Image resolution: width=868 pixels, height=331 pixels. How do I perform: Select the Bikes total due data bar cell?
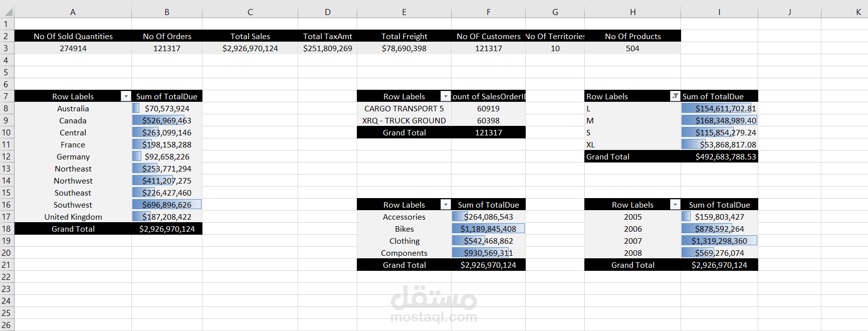click(x=488, y=229)
